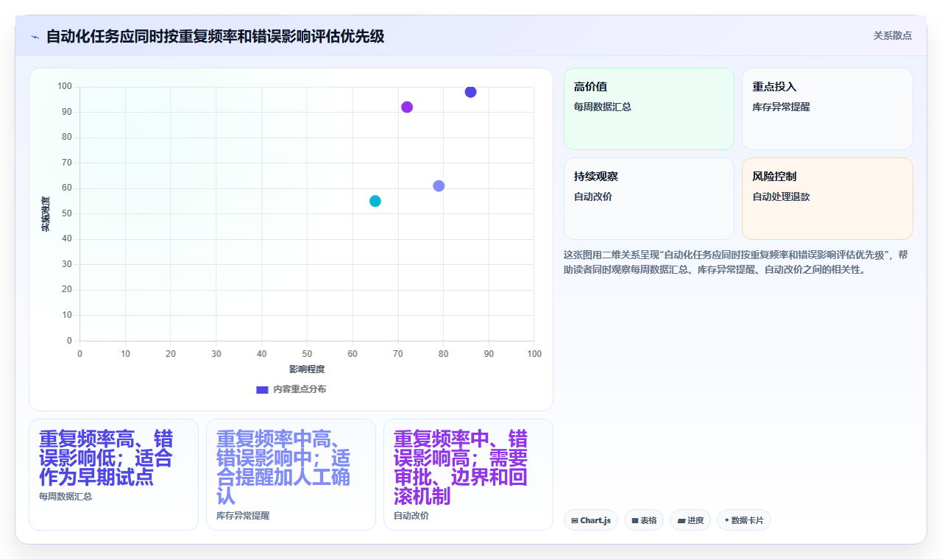Select the 重复频率中高、错误影响中 headline card
Image resolution: width=942 pixels, height=560 pixels.
(291, 475)
